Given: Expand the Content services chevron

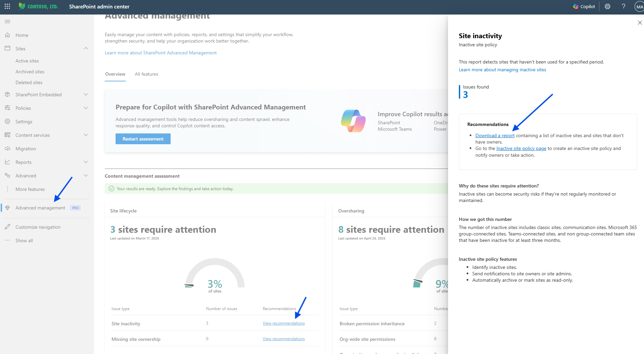Looking at the screenshot, I should pos(86,135).
